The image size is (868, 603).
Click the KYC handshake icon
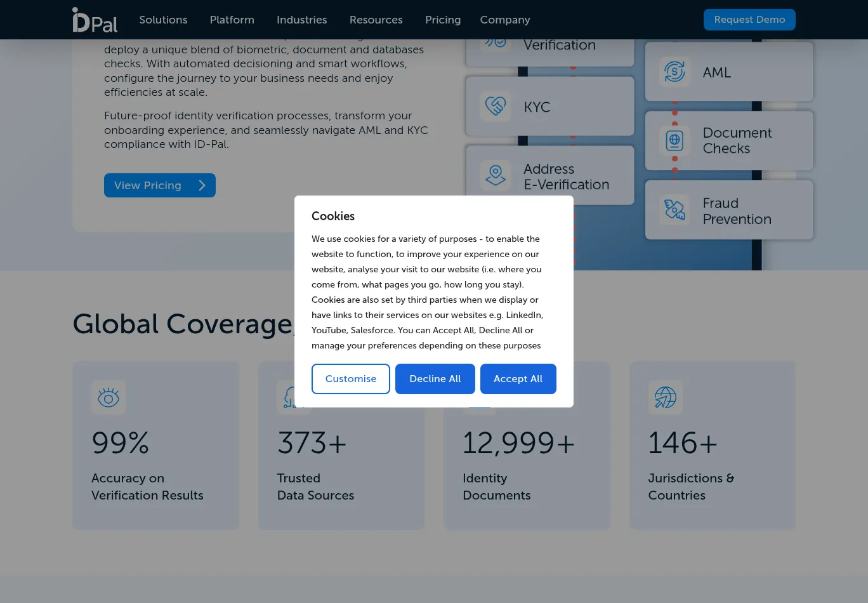[x=495, y=105]
